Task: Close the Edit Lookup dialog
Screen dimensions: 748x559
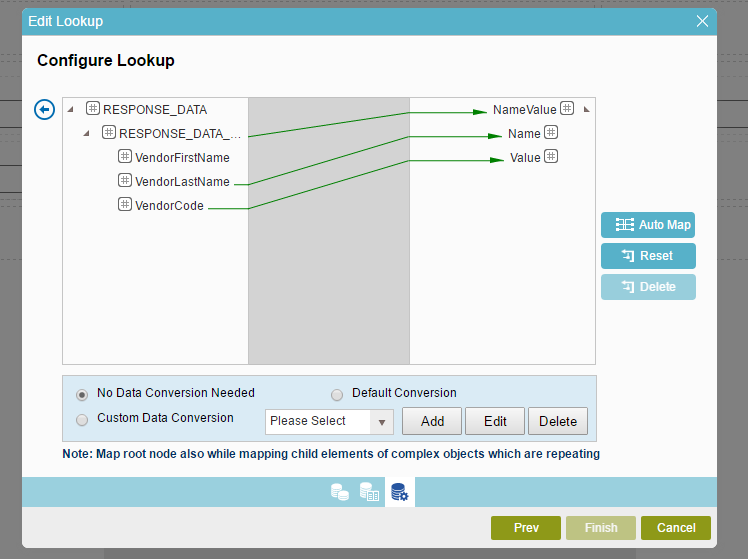Action: click(x=702, y=21)
